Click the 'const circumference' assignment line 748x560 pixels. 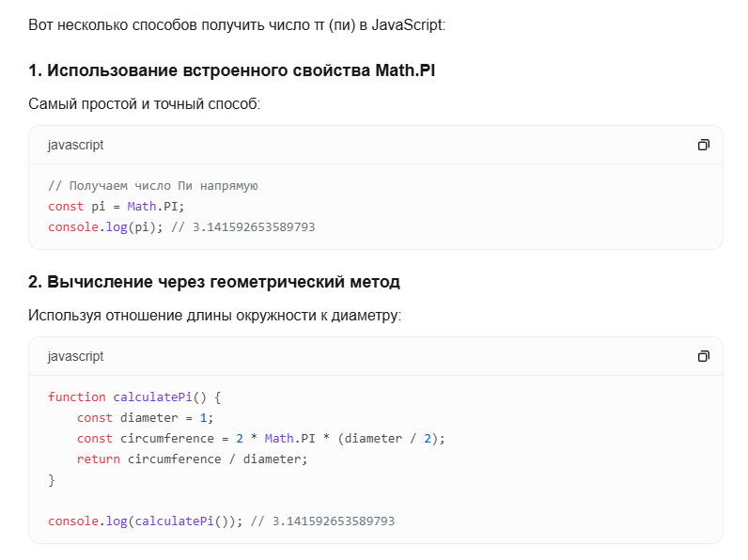(260, 438)
